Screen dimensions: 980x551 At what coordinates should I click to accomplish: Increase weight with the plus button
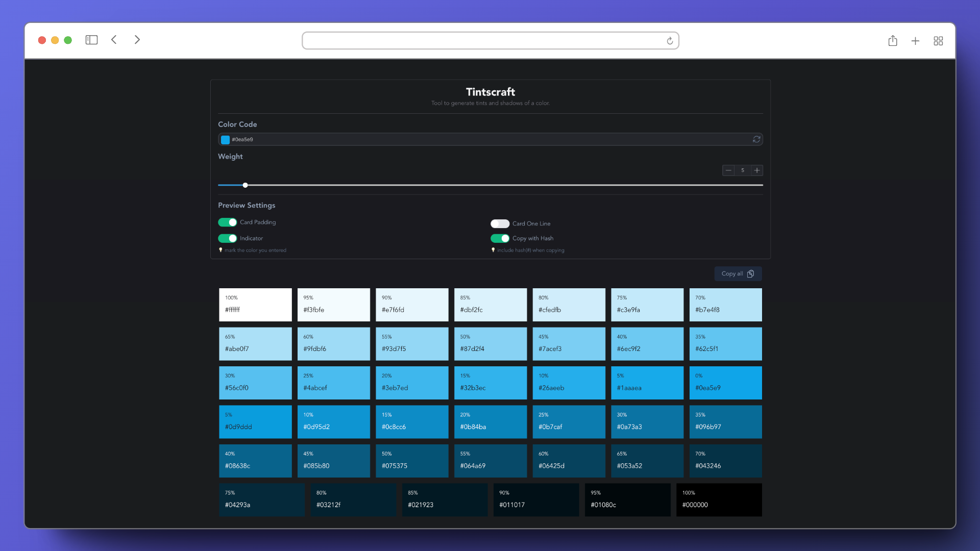coord(757,170)
